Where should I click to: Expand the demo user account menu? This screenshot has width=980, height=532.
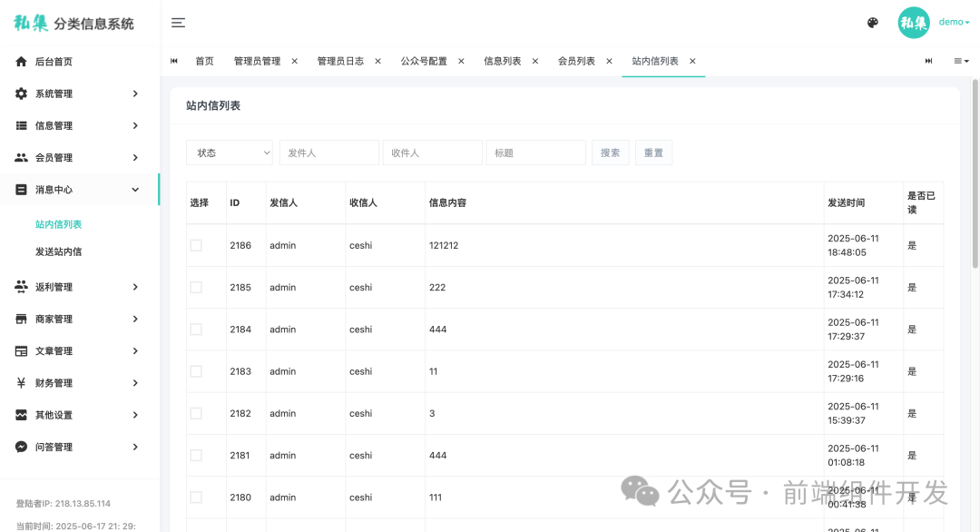952,23
